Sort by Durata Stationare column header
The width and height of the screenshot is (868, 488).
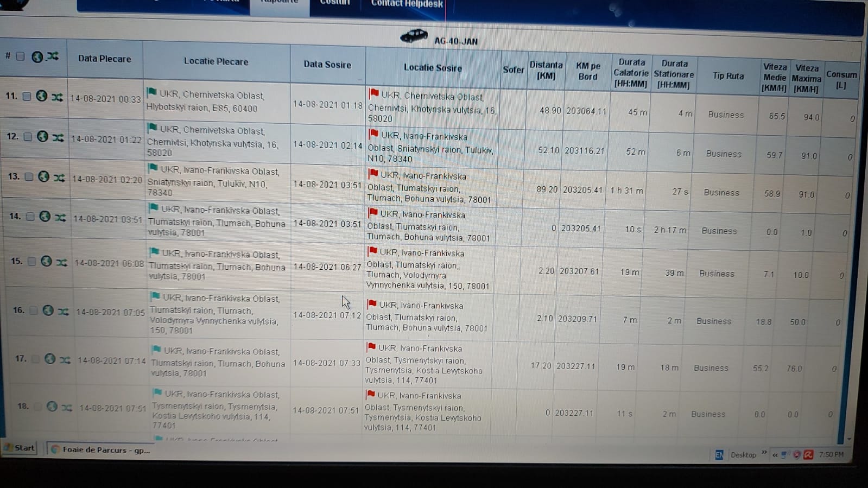coord(674,74)
